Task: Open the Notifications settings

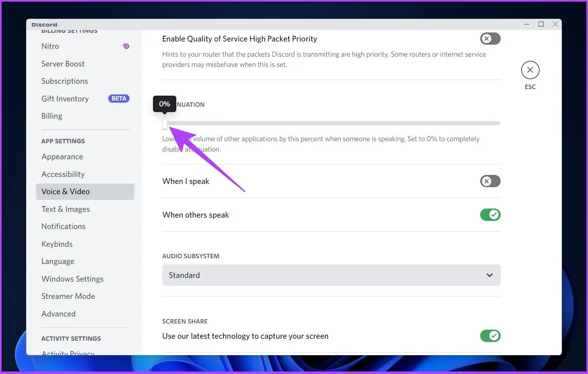Action: pyautogui.click(x=64, y=227)
